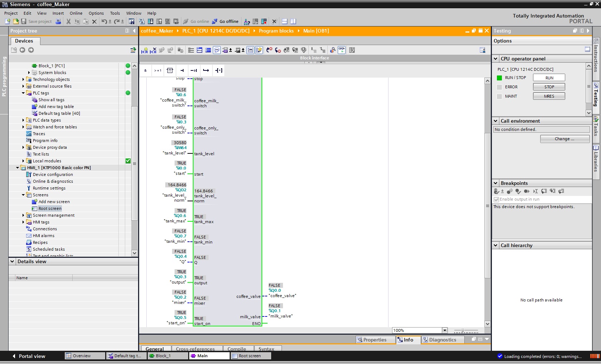The height and width of the screenshot is (364, 601).
Task: Collapse the HMI_1 device node
Action: pyautogui.click(x=18, y=168)
